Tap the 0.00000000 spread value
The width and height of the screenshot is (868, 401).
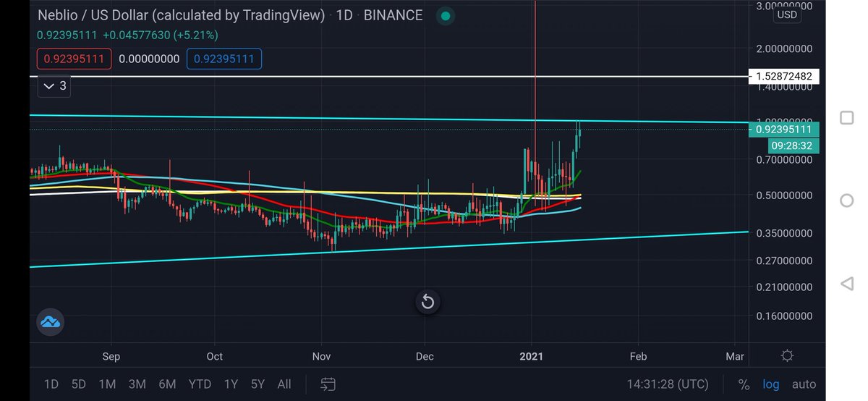(149, 59)
